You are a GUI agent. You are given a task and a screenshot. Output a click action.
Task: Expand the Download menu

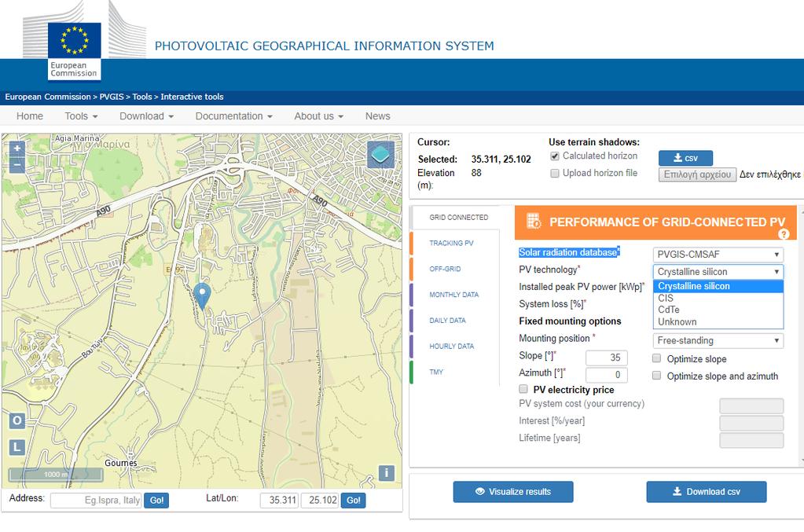tap(147, 116)
